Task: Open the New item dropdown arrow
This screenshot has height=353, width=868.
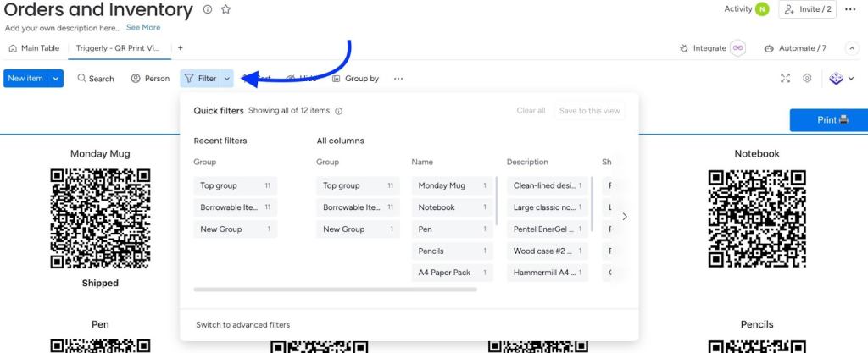Action: 56,79
